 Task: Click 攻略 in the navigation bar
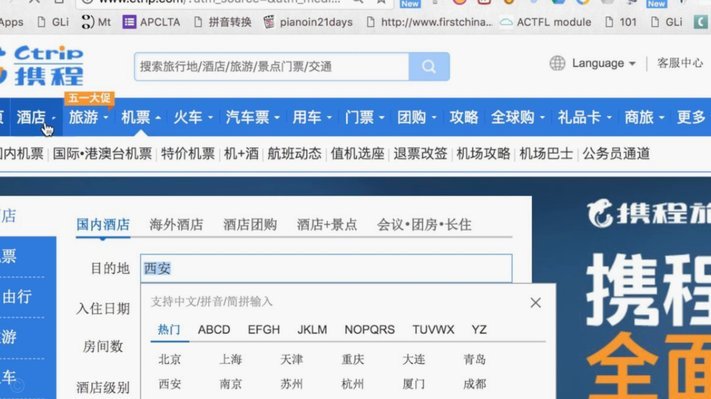[464, 117]
